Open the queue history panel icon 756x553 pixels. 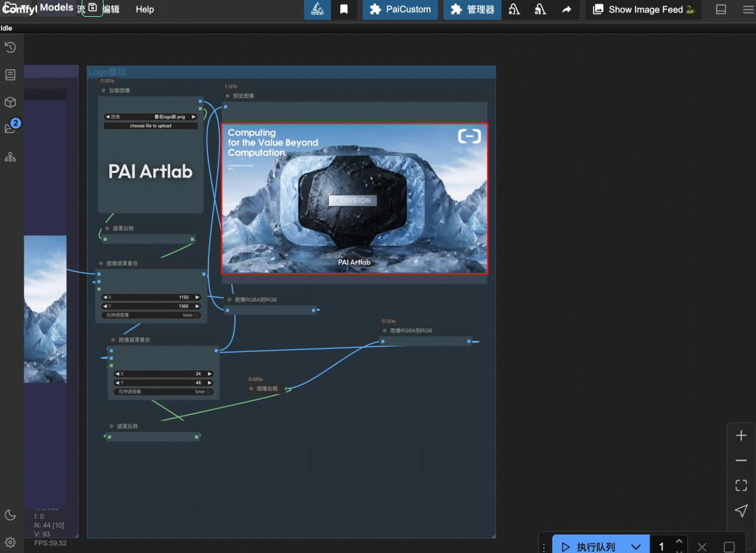coord(10,47)
